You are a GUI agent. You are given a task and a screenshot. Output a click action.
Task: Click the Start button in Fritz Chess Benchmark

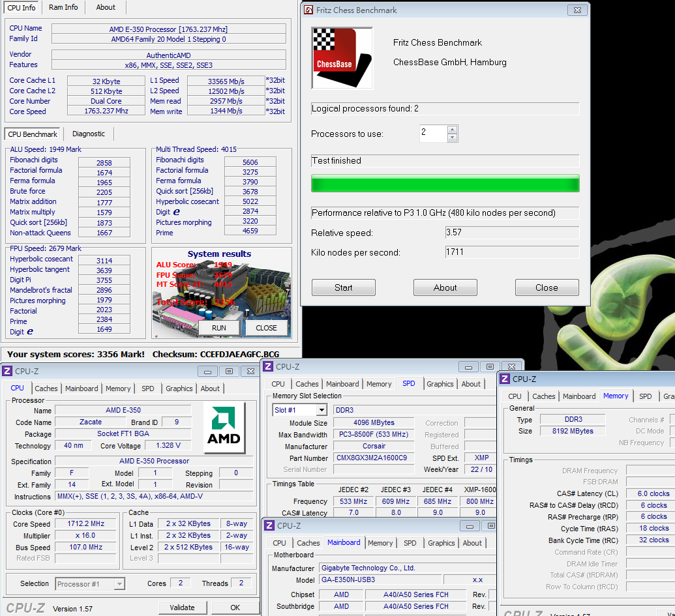[x=344, y=287]
